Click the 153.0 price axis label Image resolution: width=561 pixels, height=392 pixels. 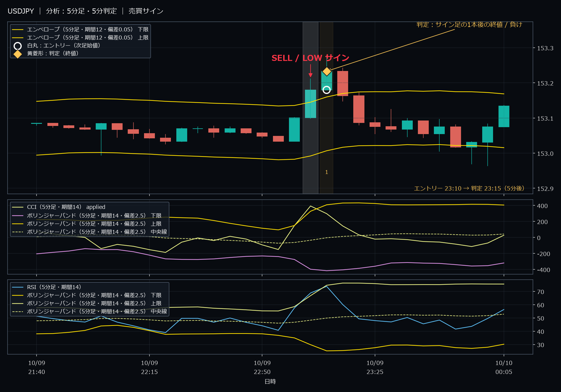coord(545,154)
